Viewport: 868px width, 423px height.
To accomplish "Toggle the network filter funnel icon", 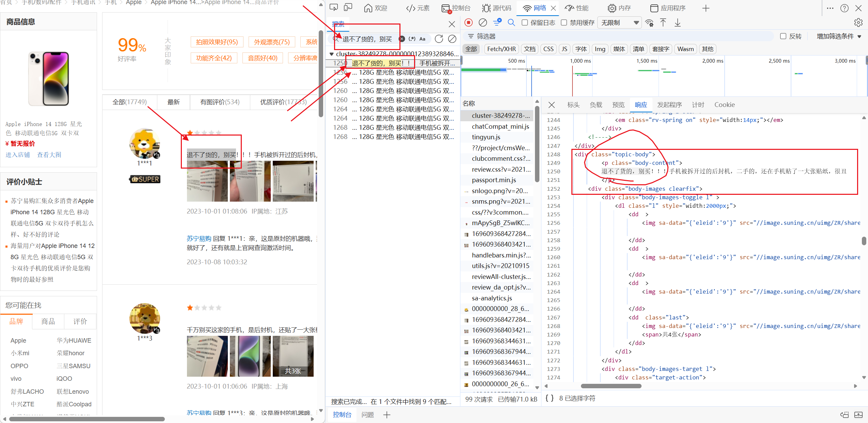I will point(497,22).
